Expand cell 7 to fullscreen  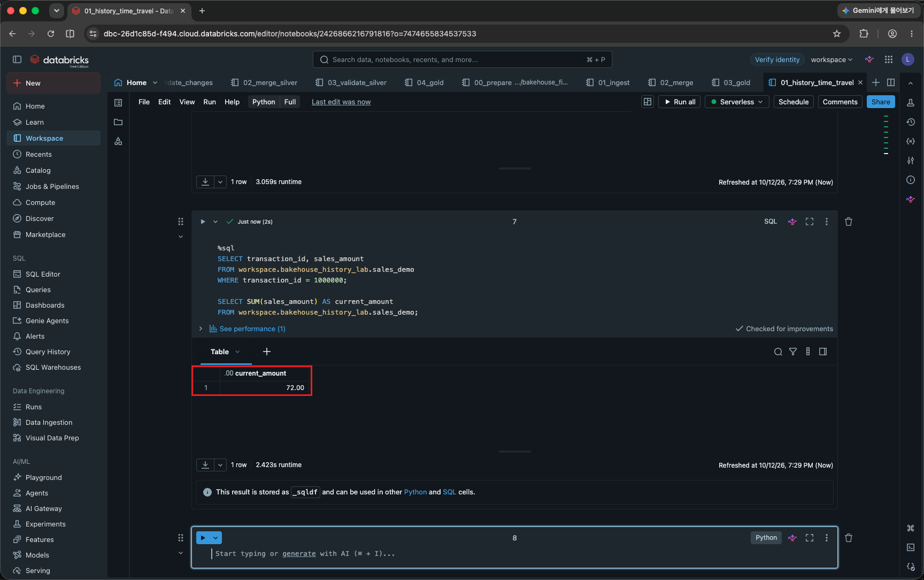pos(810,222)
